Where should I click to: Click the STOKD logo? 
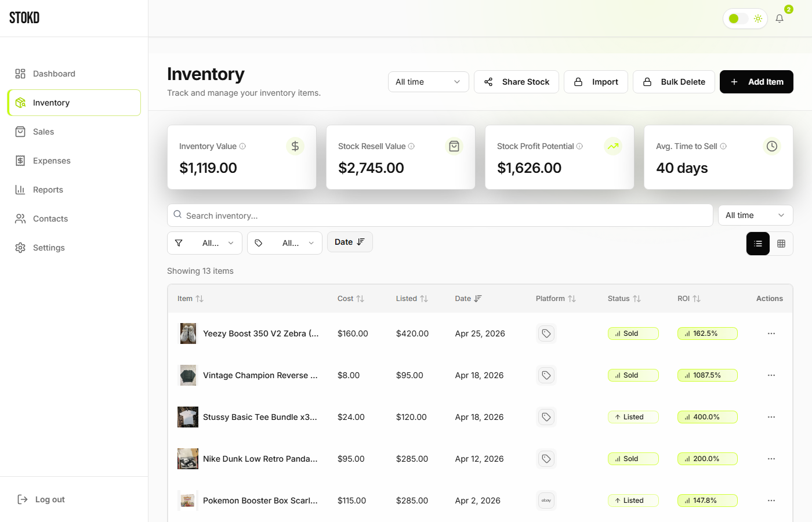tap(24, 18)
